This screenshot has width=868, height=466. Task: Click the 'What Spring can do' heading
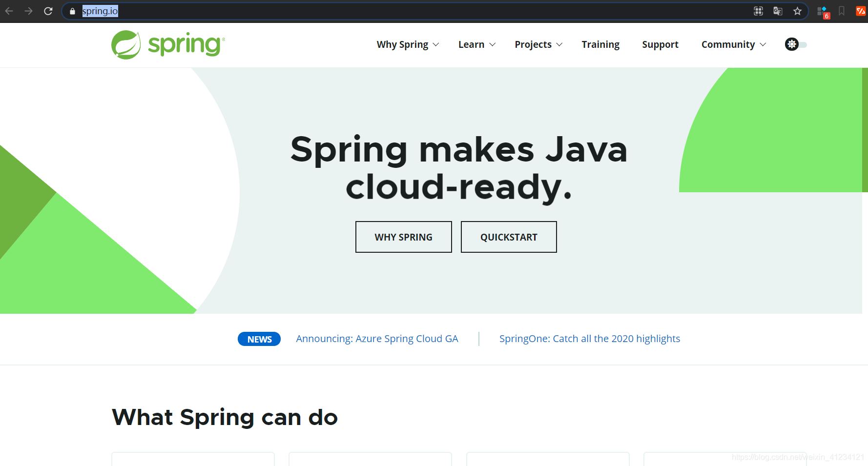coord(225,417)
